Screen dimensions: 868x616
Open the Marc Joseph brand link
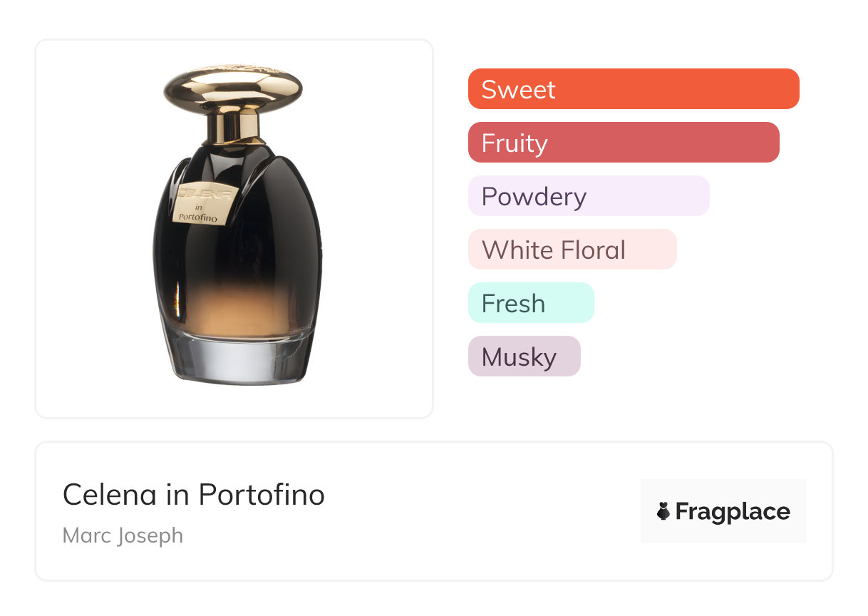pos(123,535)
